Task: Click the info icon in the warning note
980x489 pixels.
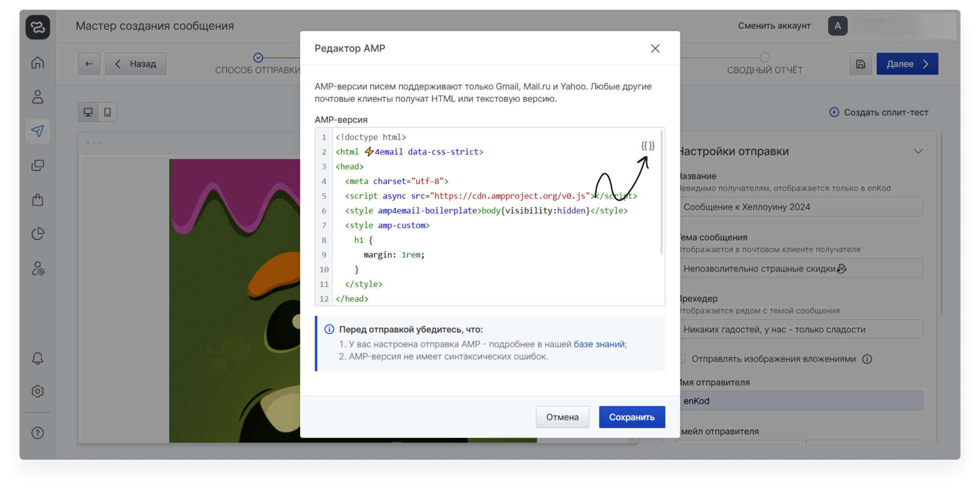Action: pos(329,329)
